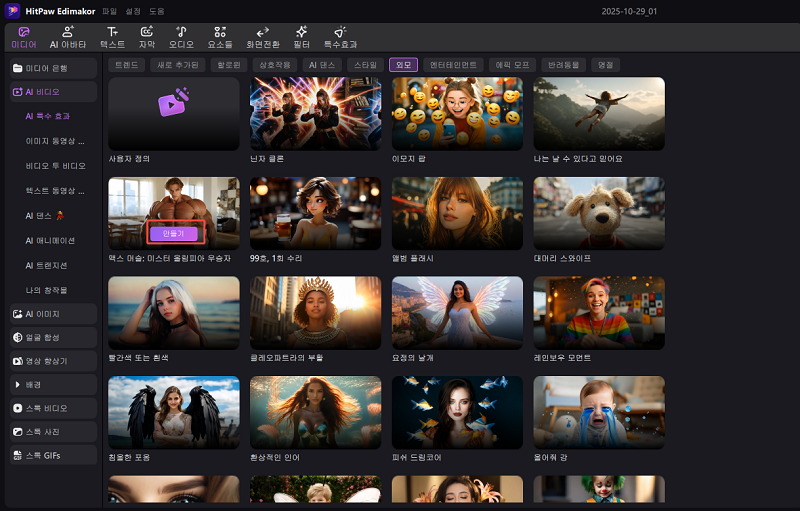This screenshot has width=800, height=511.
Task: Open 이미지 동영상 in the sidebar
Action: coord(55,141)
